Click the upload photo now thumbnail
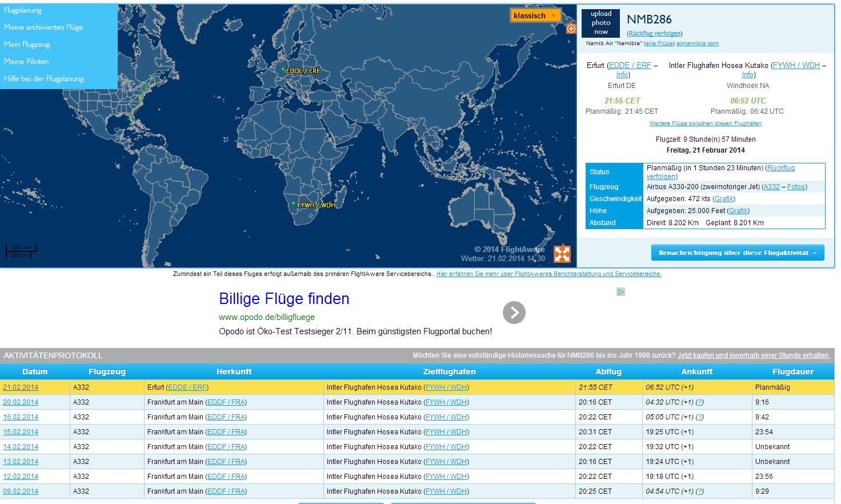Viewport: 841px width, 504px height. pos(600,23)
